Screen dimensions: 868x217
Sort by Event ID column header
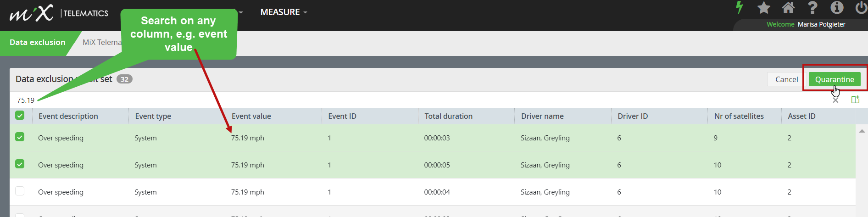tap(342, 116)
